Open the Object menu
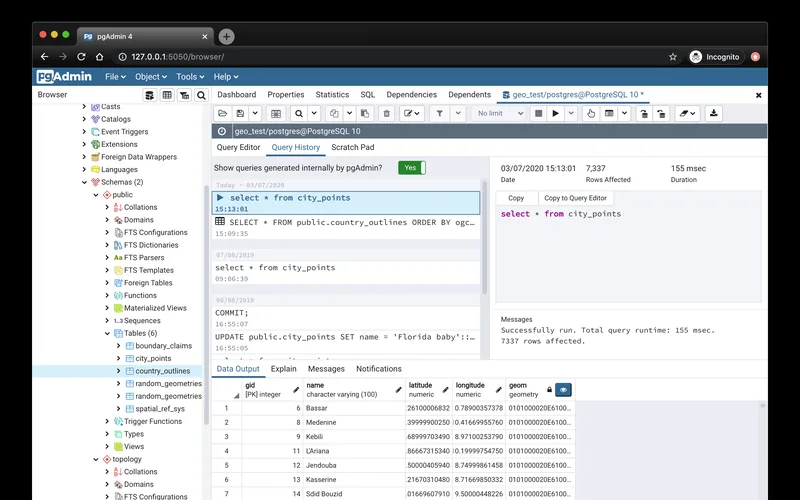This screenshot has height=500, width=800. tap(151, 77)
